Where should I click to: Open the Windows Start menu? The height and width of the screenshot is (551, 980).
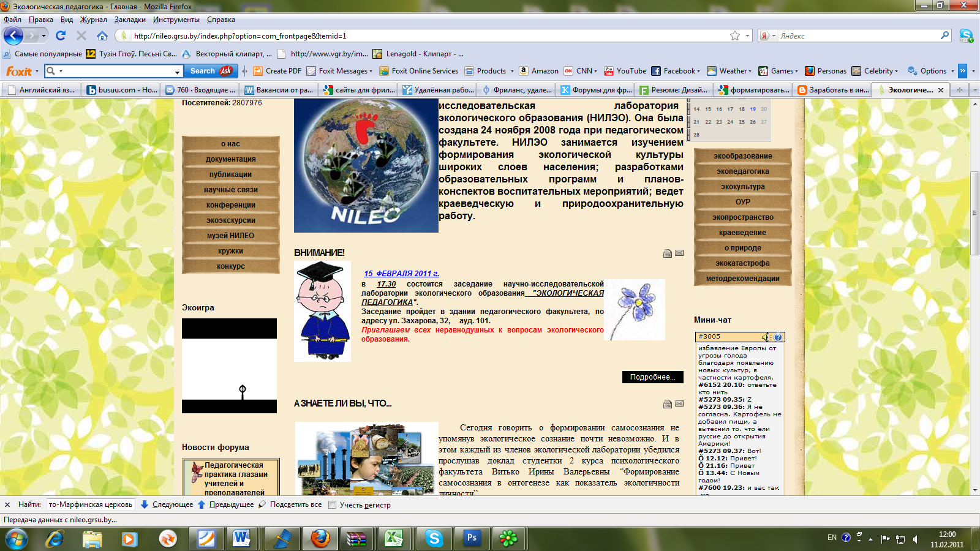click(x=16, y=539)
